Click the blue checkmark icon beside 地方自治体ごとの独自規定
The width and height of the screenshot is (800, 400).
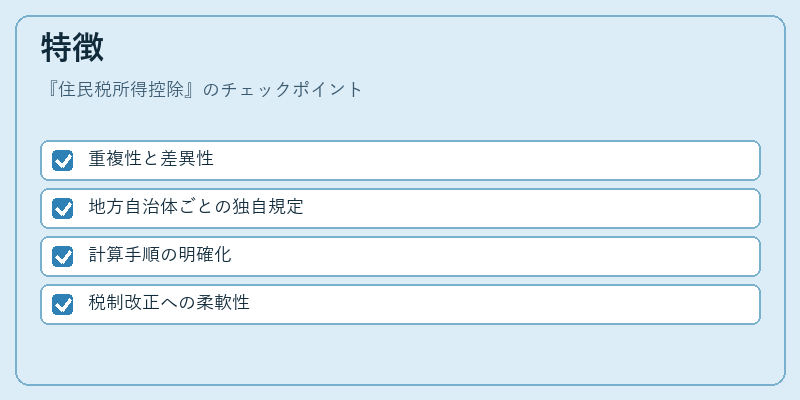pos(62,209)
